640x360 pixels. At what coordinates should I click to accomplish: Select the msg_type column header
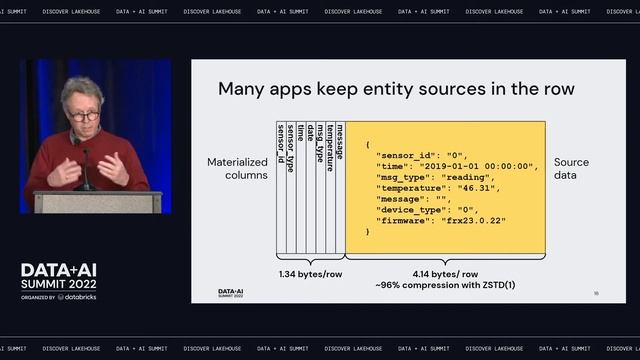coord(320,143)
